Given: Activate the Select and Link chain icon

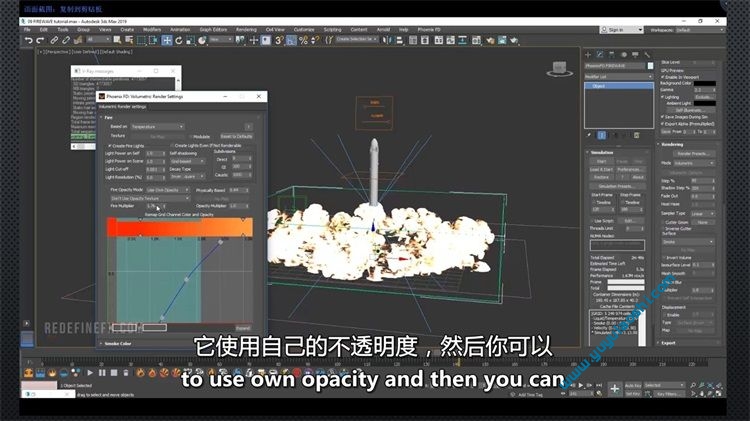Looking at the screenshot, I should pos(54,41).
